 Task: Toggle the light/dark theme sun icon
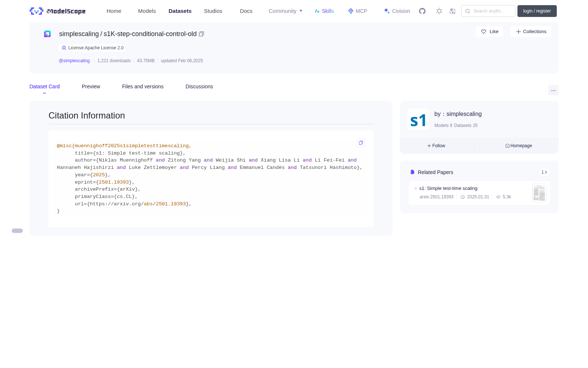pos(439,11)
